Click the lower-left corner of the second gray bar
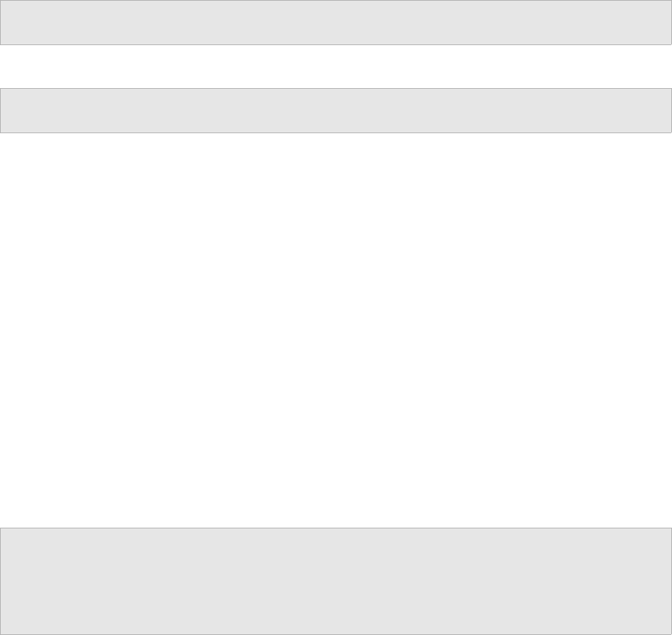 (1, 132)
